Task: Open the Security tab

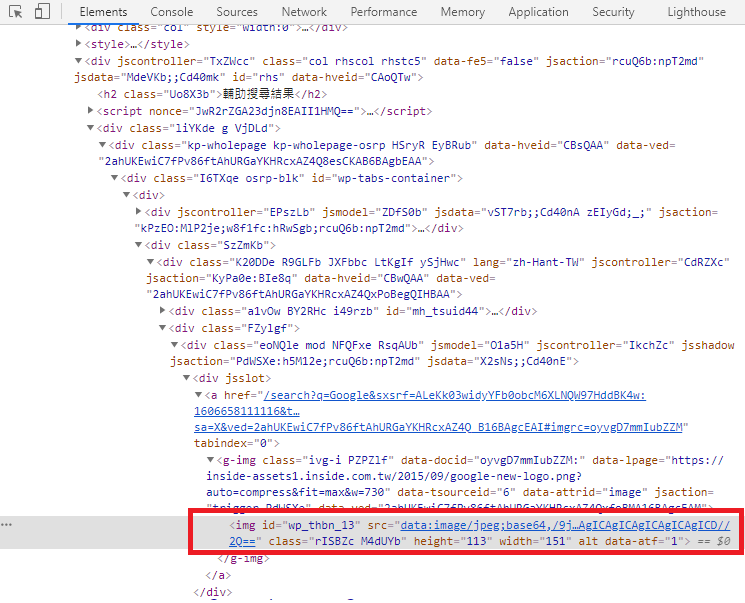Action: tap(613, 12)
